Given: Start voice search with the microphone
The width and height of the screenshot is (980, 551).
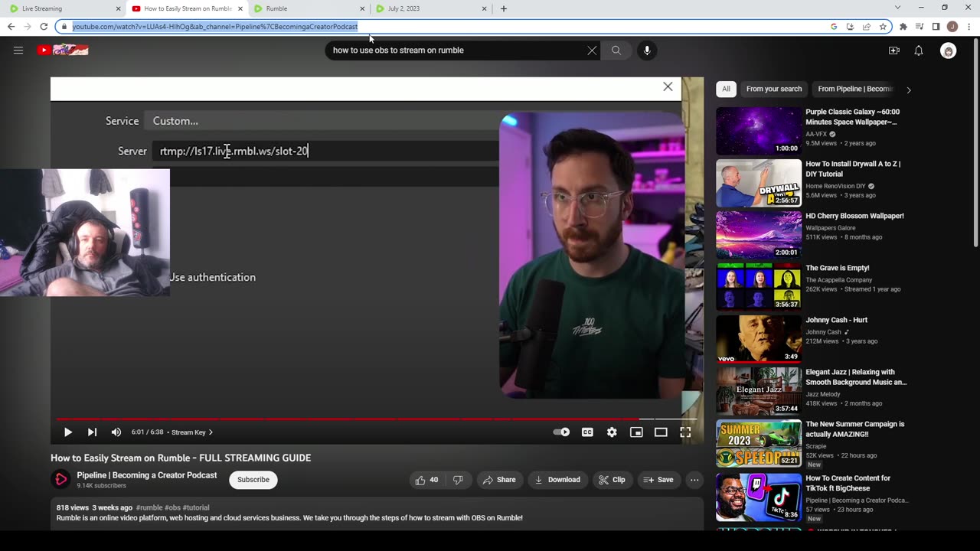Looking at the screenshot, I should coord(647,51).
